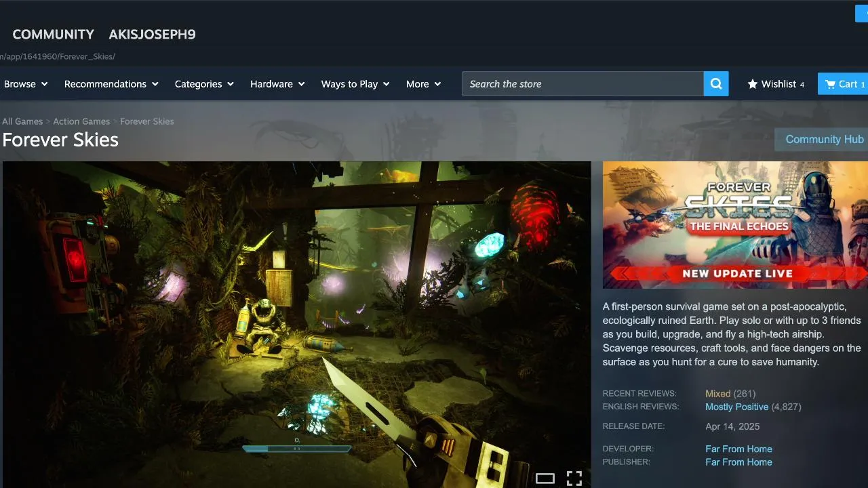Click the RECENT REVIEWS: label
This screenshot has height=488, width=868.
click(x=639, y=394)
